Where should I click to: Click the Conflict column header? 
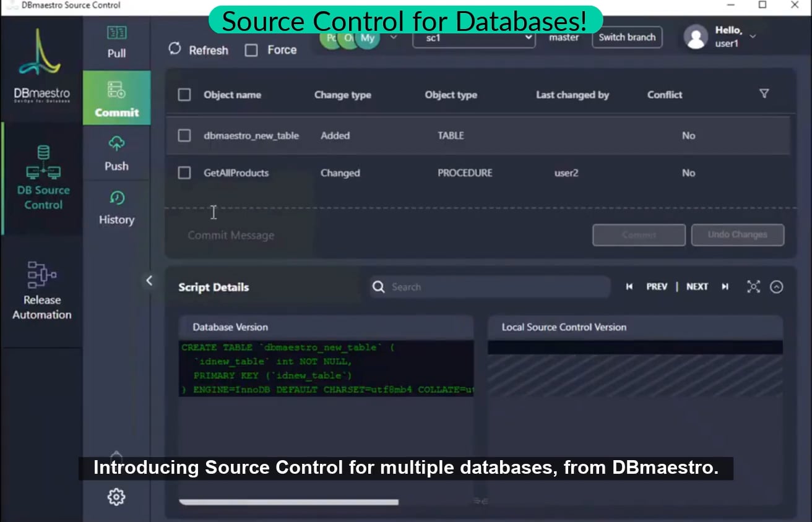665,95
